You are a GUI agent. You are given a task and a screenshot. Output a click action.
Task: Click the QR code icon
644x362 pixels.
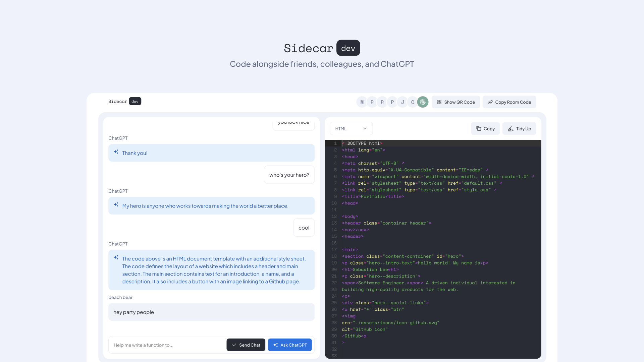click(x=439, y=102)
